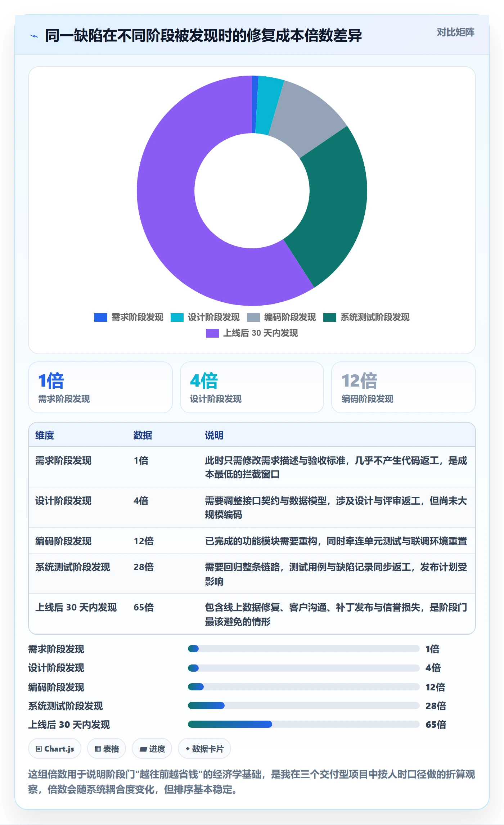Toggle the blue 需求阶段发现 legend swatch
Screen dimensions: 504x825
(x=101, y=317)
